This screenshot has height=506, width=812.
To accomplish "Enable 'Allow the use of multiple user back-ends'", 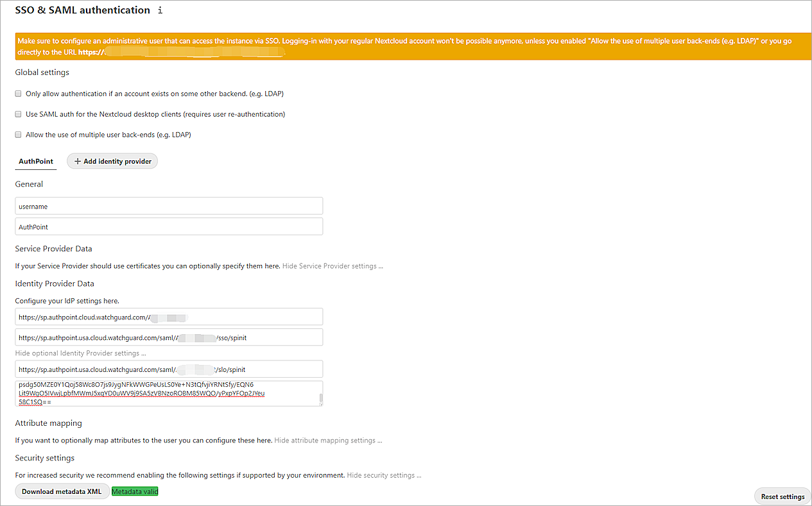I will pyautogui.click(x=18, y=134).
